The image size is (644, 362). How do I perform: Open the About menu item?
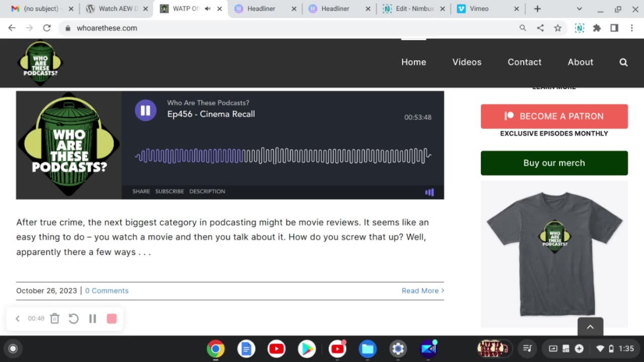tap(581, 62)
